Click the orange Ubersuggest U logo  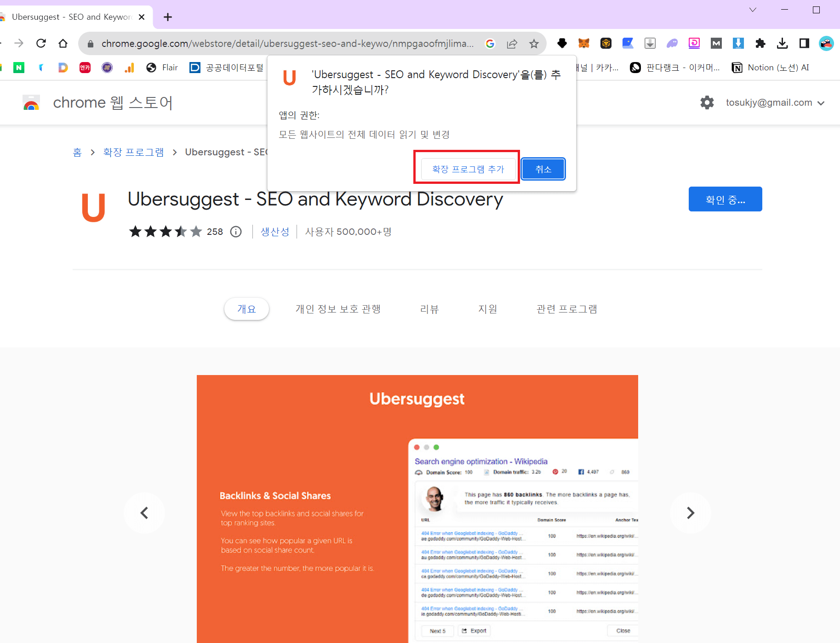[93, 207]
